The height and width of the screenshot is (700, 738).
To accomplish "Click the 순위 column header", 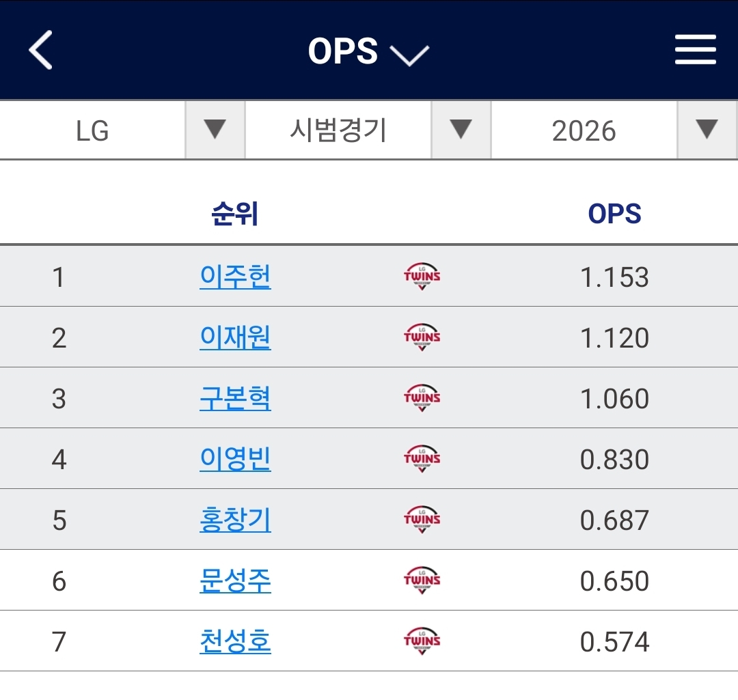I will (x=235, y=214).
